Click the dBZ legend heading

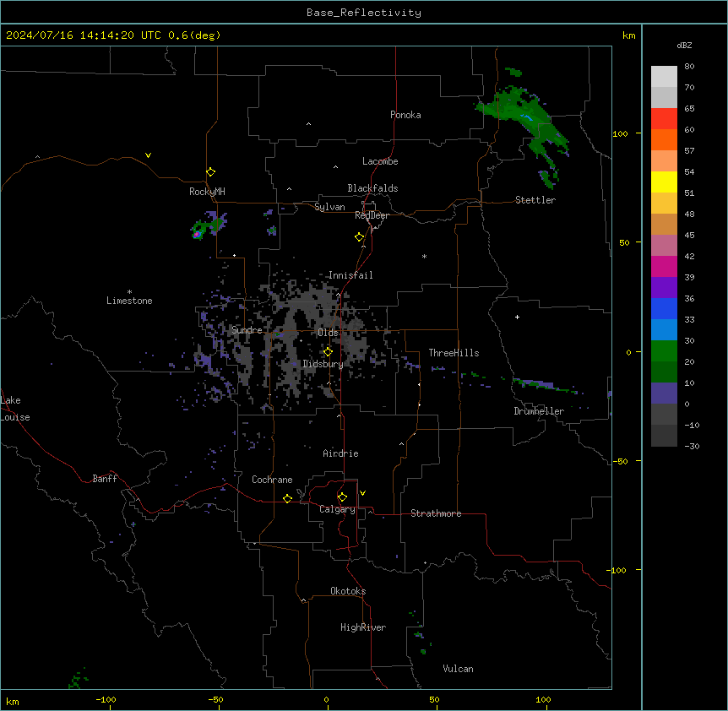[684, 45]
